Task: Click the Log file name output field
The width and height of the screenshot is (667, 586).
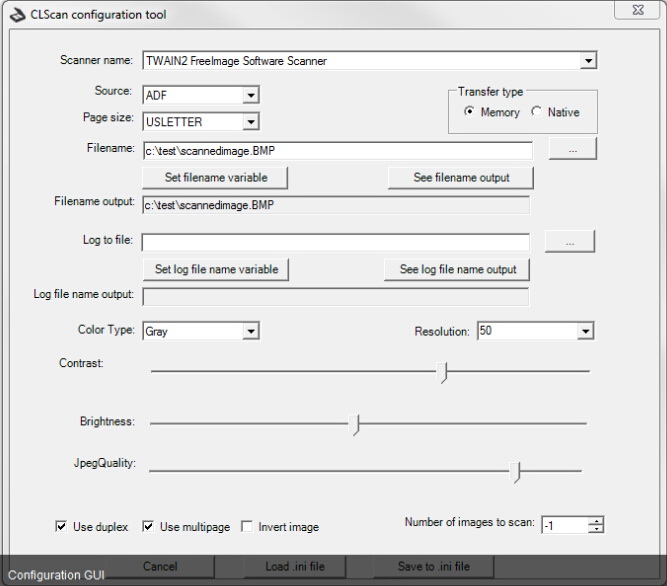Action: tap(336, 297)
